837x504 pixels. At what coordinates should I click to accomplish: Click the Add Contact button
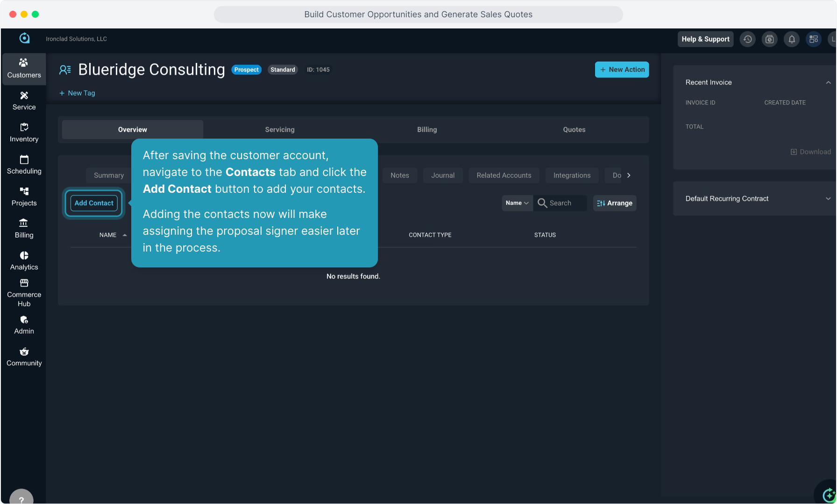click(x=94, y=203)
